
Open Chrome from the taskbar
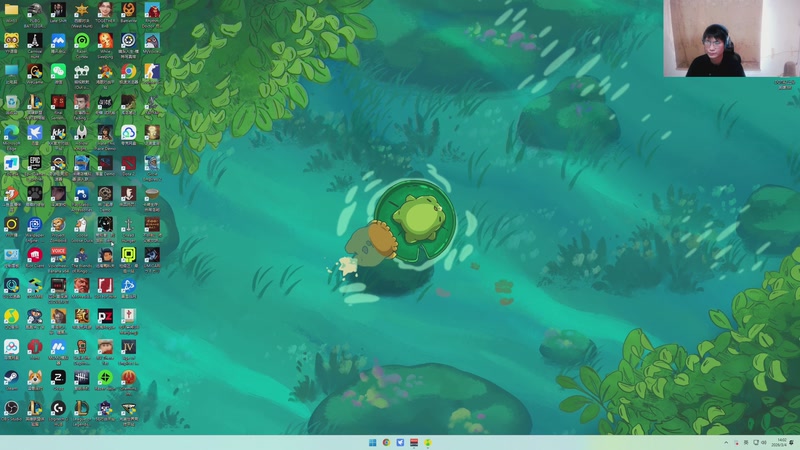386,442
